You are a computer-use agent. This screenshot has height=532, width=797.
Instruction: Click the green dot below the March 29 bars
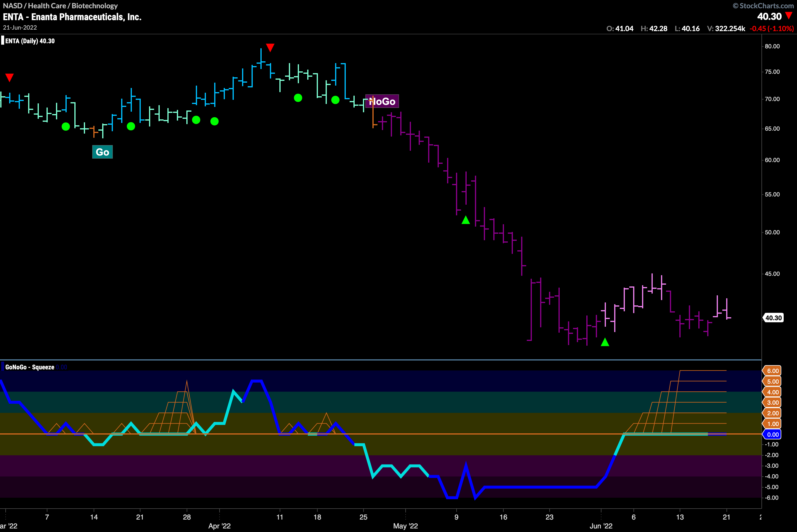click(196, 120)
